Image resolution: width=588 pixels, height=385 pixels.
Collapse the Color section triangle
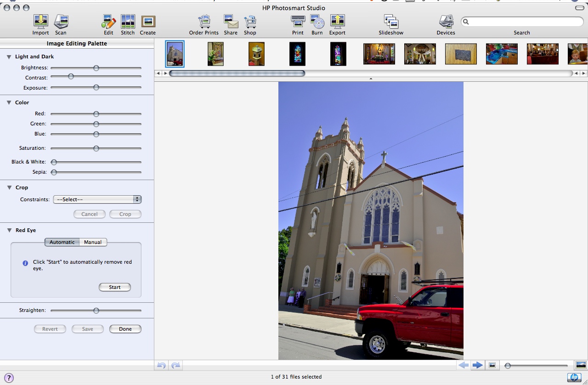[x=9, y=103]
